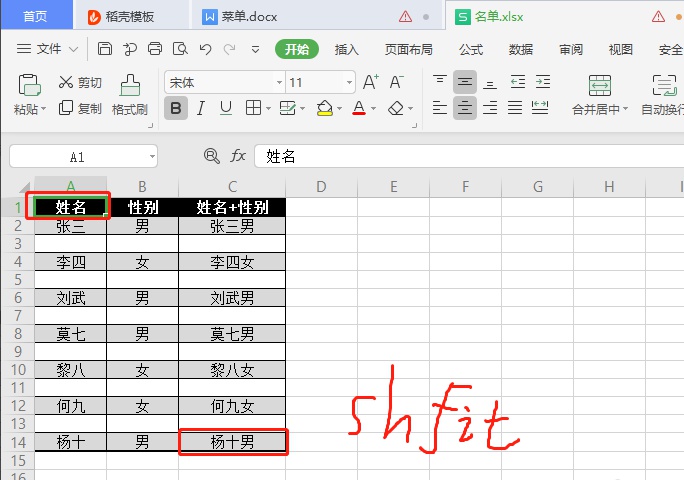This screenshot has width=684, height=480.
Task: Click the Decrease Indent icon
Action: [518, 81]
